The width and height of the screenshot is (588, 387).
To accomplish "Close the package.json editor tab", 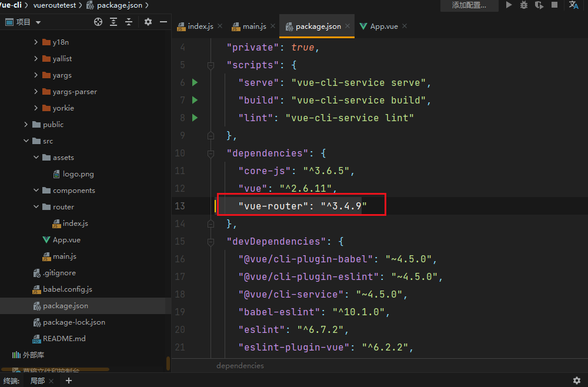I will (x=348, y=26).
